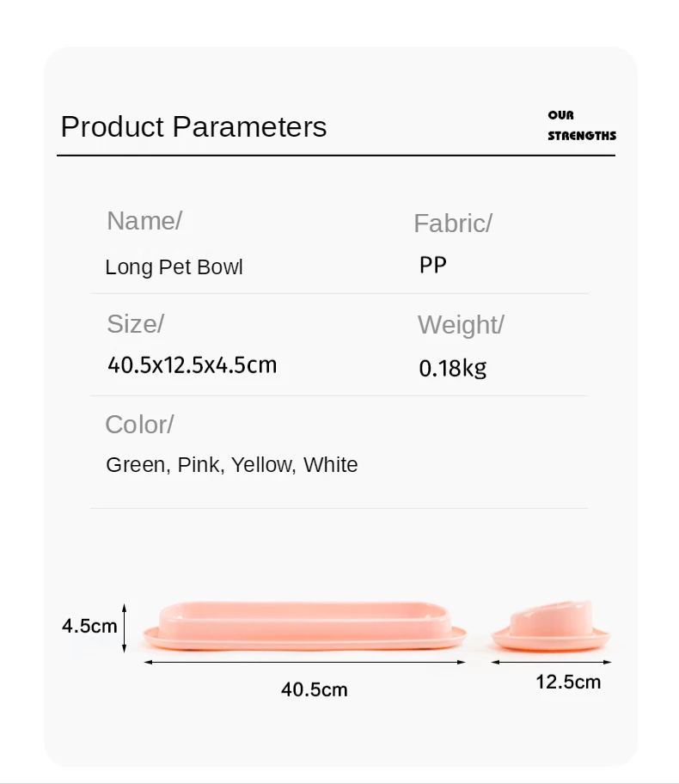The image size is (679, 784).
Task: Click the vertical height arrow beside the bowl
Action: coord(125,627)
